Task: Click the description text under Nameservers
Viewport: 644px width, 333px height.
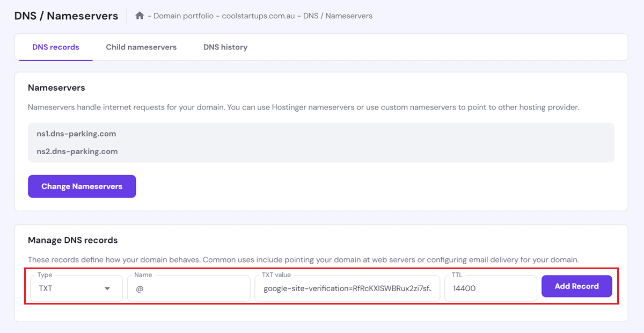Action: (303, 107)
